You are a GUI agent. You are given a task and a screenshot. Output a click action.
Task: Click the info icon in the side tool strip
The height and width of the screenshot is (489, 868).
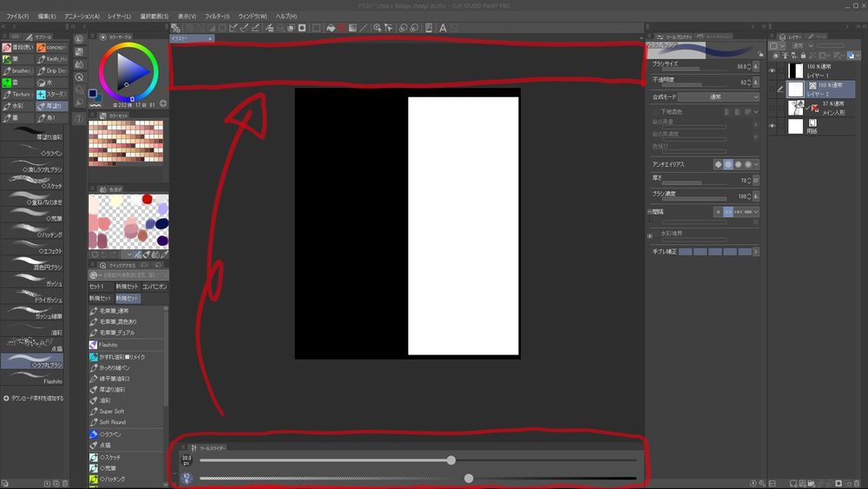pyautogui.click(x=79, y=118)
